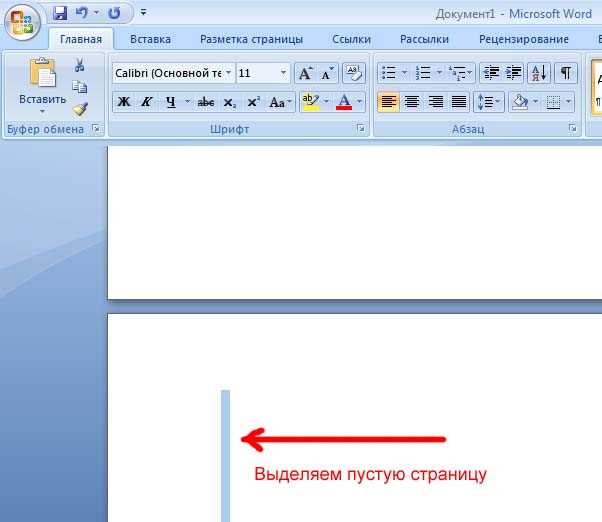Viewport: 602px width, 522px height.
Task: Cut the selection with scissors icon
Action: coord(79,65)
